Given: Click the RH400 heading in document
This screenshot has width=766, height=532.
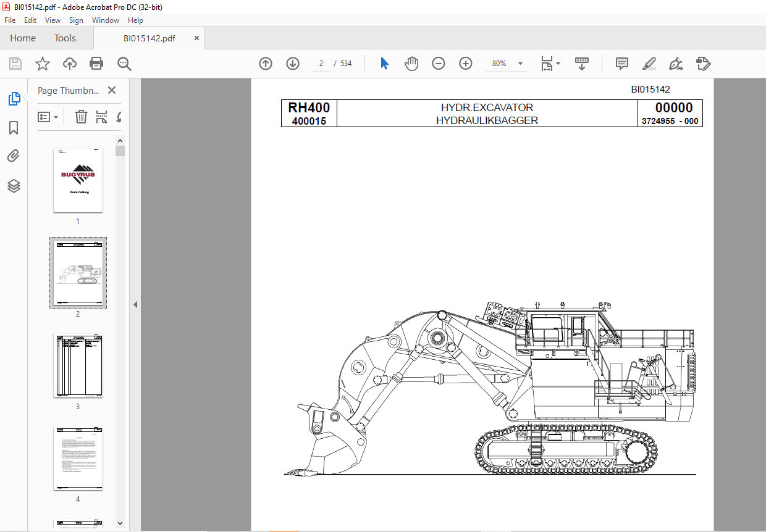Looking at the screenshot, I should coord(309,108).
